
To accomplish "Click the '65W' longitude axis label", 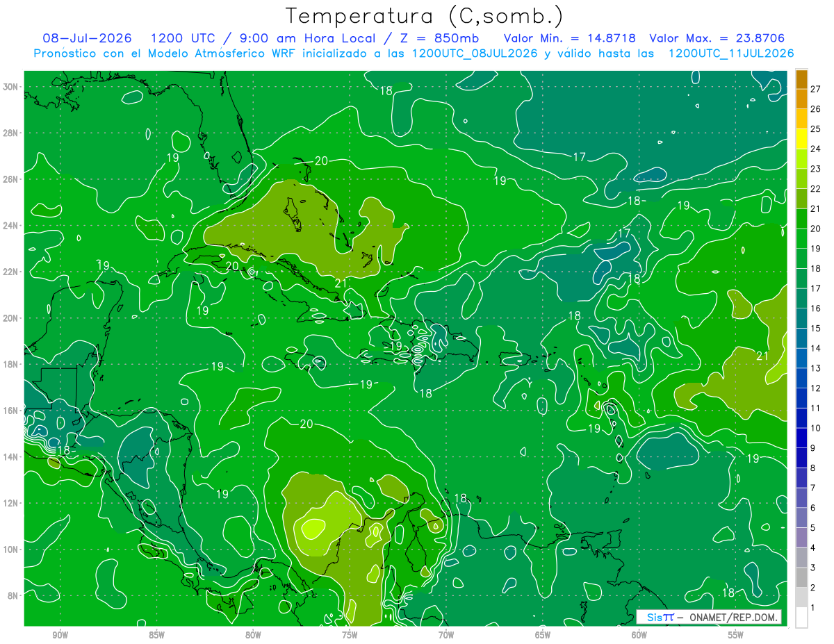I will [x=543, y=635].
